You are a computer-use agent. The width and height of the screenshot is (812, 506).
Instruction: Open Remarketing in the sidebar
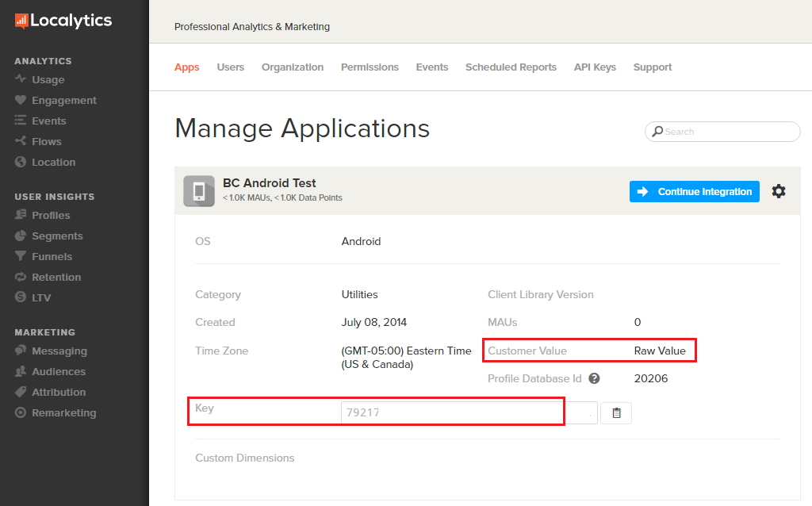[x=63, y=413]
